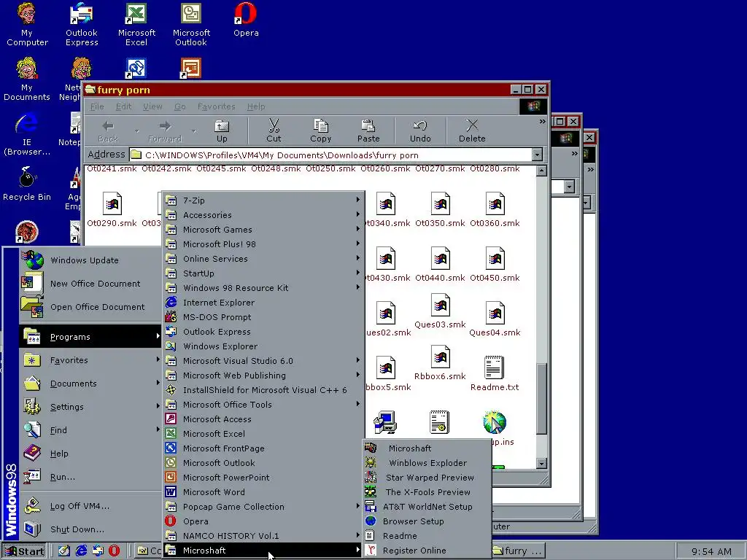Image resolution: width=747 pixels, height=560 pixels.
Task: Click the file list scroll down arrow
Action: (x=541, y=463)
